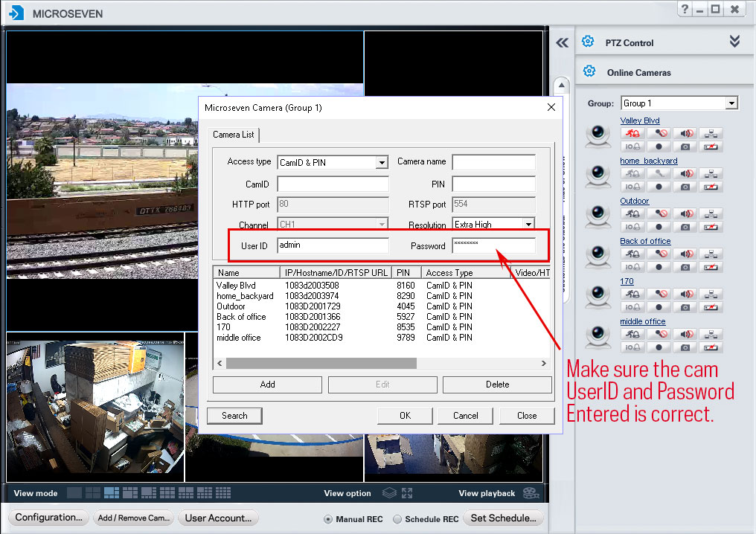
Task: Collapse the PTZ Control panel
Action: click(734, 42)
